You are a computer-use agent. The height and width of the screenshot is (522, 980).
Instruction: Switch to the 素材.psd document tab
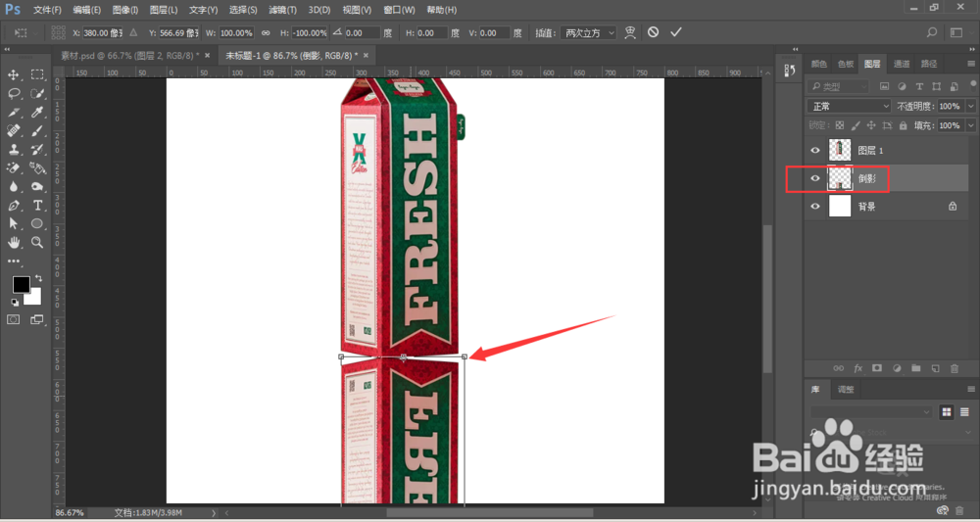[130, 56]
